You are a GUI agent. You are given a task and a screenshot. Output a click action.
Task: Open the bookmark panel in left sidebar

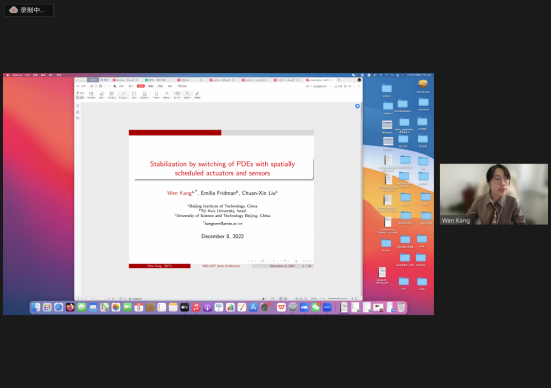tap(78, 112)
